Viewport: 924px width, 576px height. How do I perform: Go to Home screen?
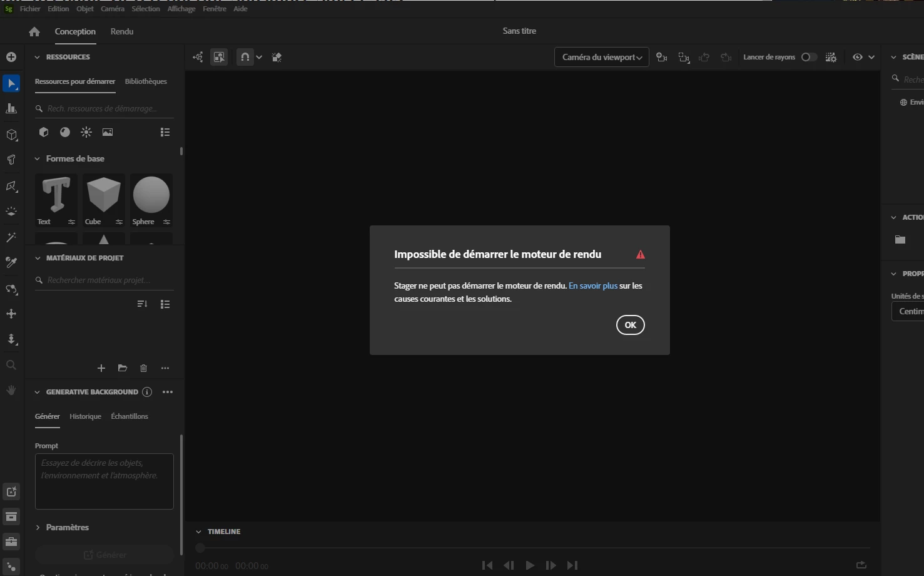click(34, 31)
